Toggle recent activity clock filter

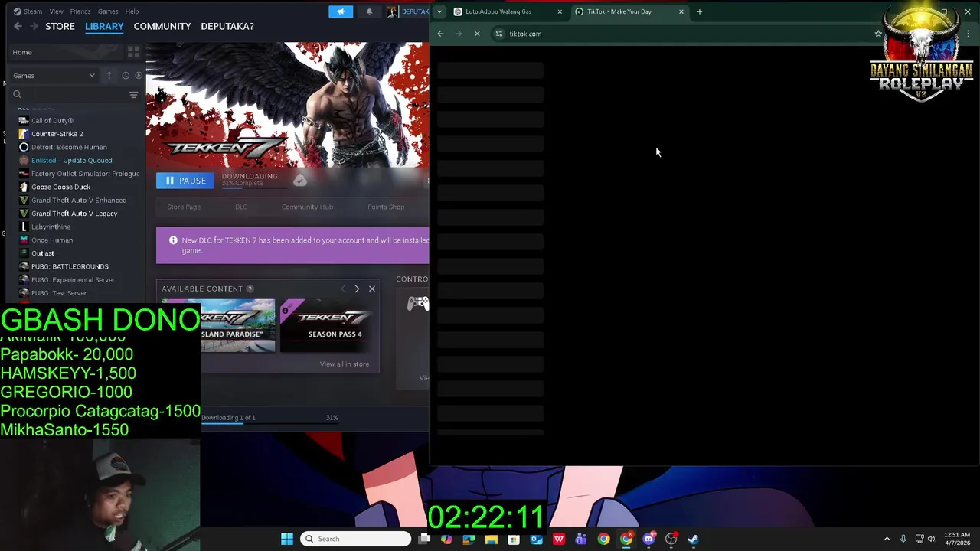point(126,75)
